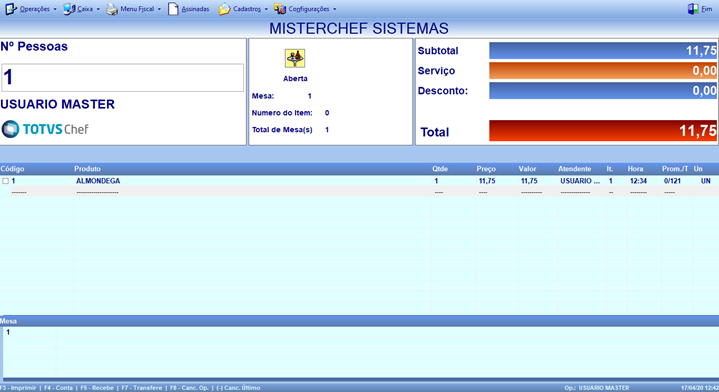
Task: Expand the Cadastros dropdown arrow
Action: (266, 9)
